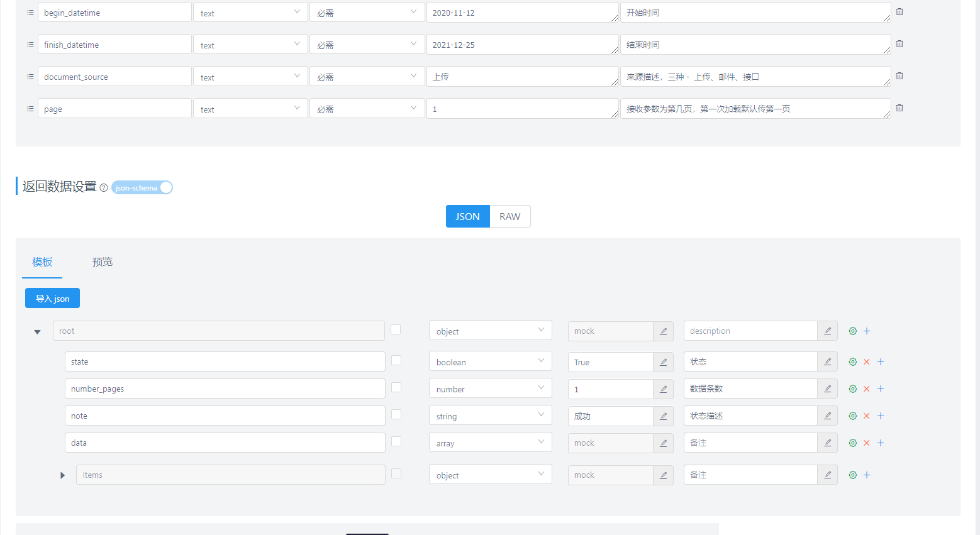Viewport: 980px width, 535px height.
Task: Select the RAW response format tab
Action: coord(509,216)
